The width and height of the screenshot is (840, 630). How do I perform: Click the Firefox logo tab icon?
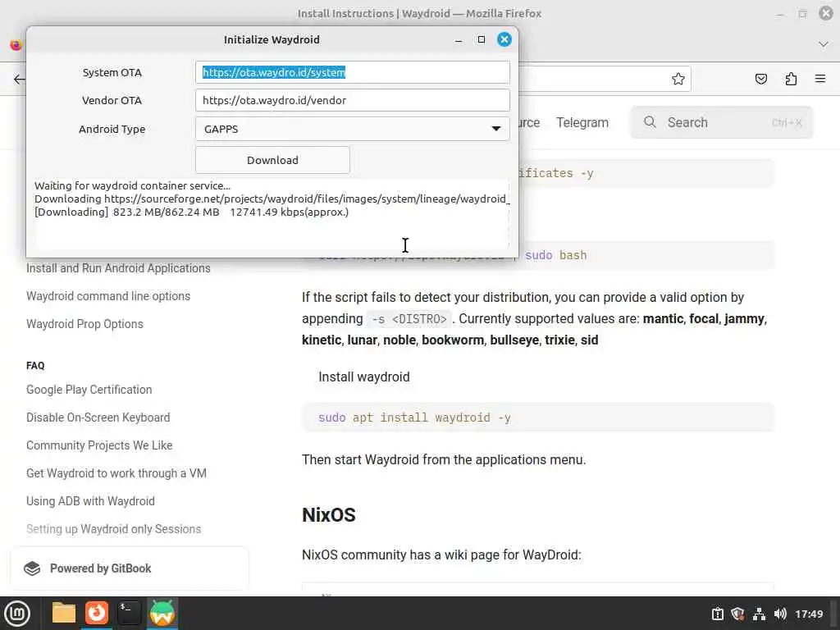pyautogui.click(x=16, y=45)
